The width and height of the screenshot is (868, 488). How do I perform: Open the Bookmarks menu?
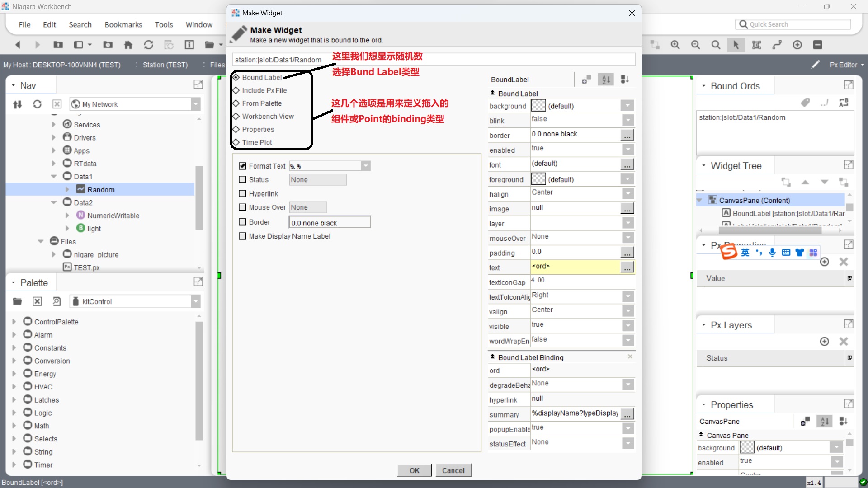(123, 24)
